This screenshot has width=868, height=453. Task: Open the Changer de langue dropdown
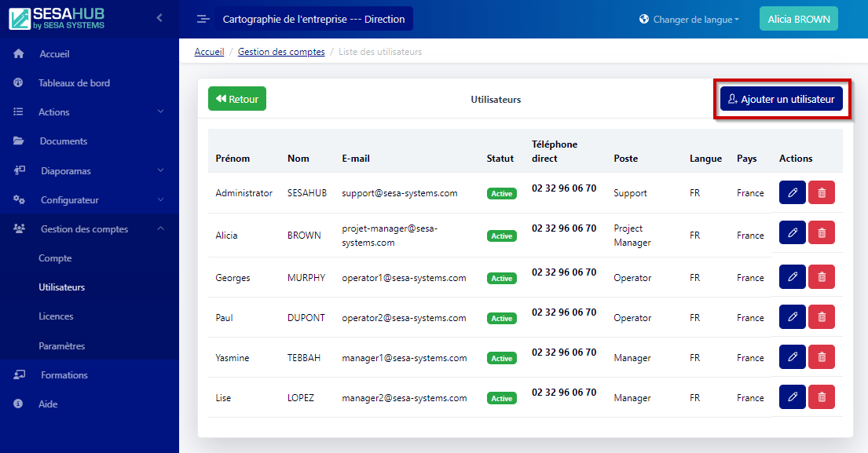coord(690,20)
